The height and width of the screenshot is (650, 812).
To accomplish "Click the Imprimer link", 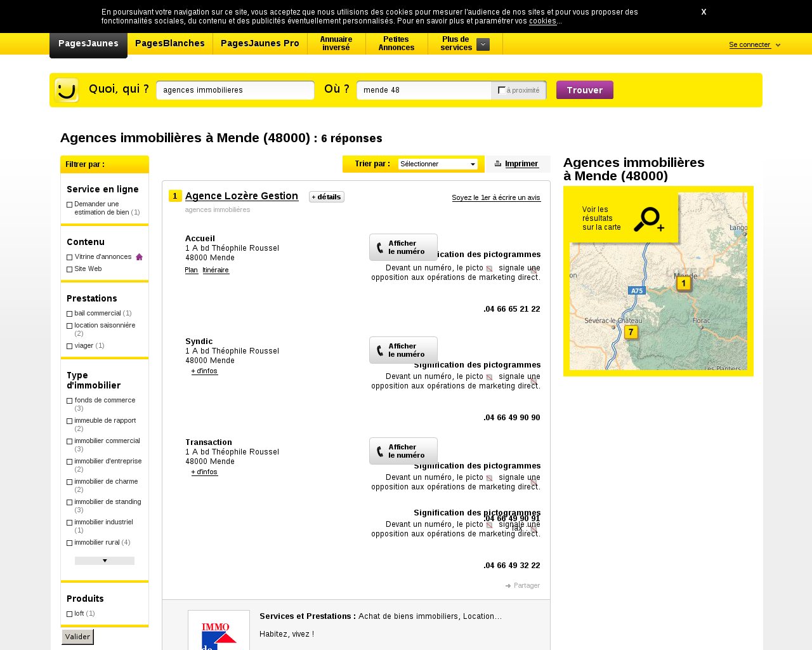I will click(521, 164).
